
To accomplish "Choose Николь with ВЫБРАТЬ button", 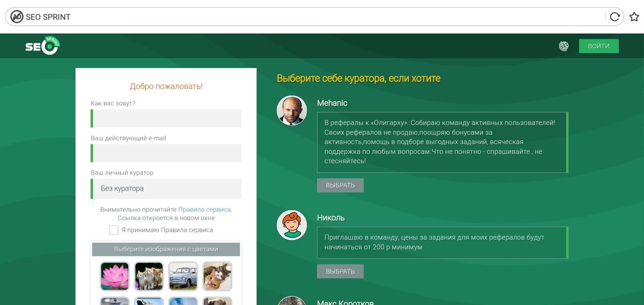I will pyautogui.click(x=340, y=271).
